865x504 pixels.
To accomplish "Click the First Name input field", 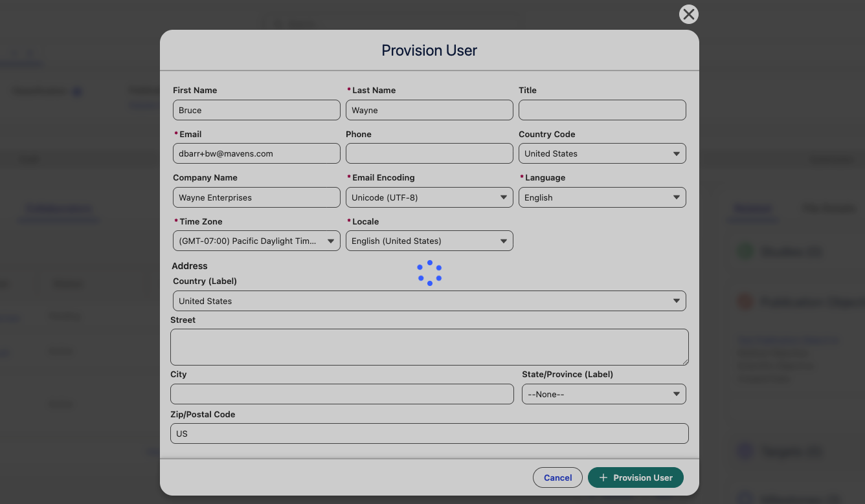I will pos(256,110).
